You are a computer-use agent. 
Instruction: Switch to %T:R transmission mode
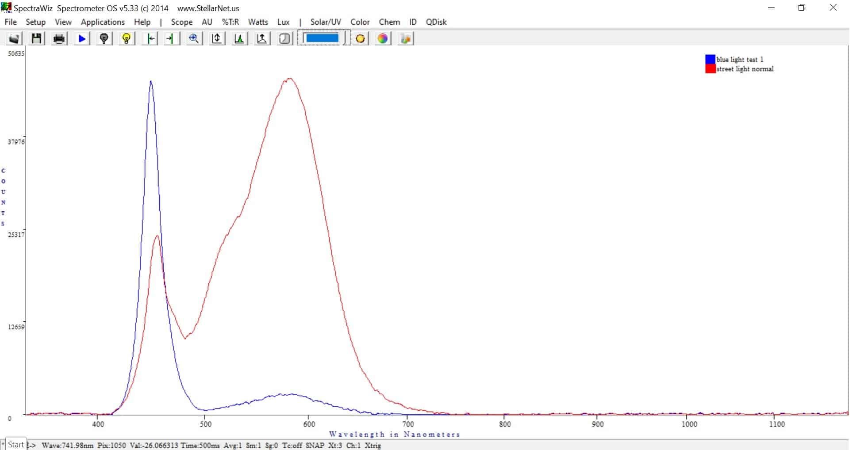(x=230, y=22)
